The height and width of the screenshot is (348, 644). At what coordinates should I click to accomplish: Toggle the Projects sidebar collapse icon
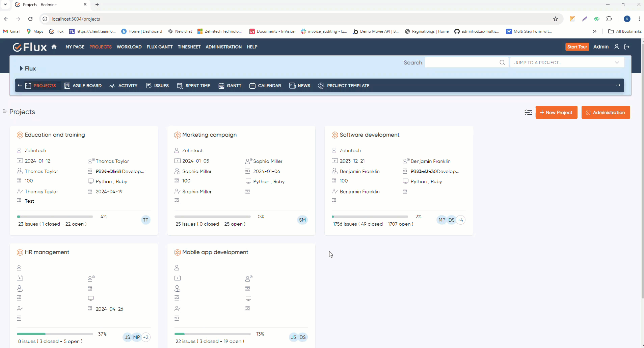[5, 111]
